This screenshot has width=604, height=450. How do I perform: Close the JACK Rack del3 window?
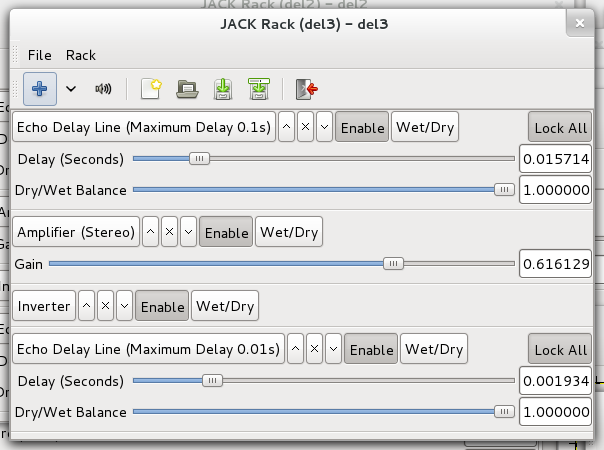click(x=580, y=23)
